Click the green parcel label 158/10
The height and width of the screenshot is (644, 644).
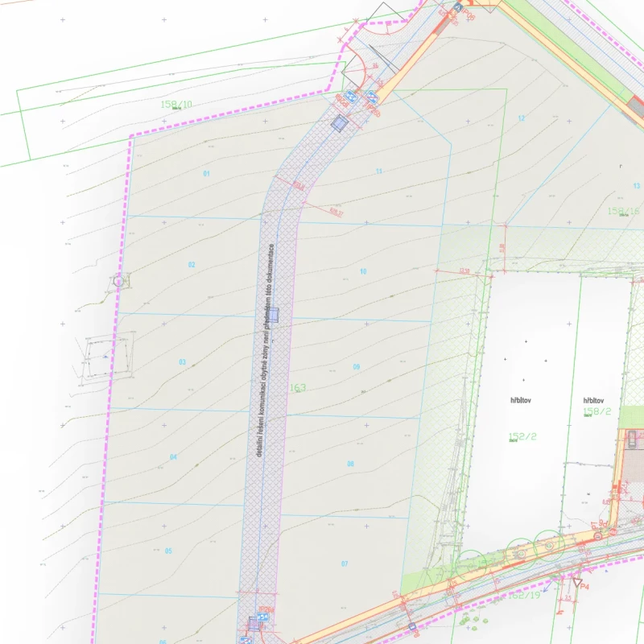click(x=176, y=105)
